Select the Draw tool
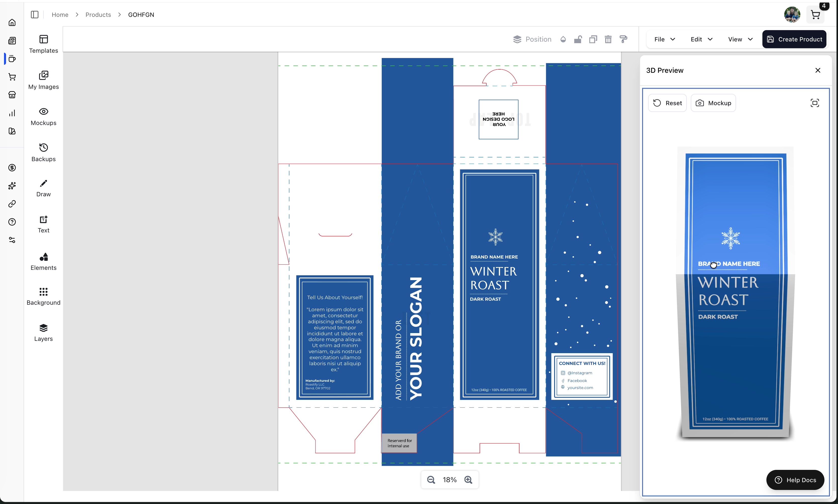The image size is (838, 504). click(43, 188)
